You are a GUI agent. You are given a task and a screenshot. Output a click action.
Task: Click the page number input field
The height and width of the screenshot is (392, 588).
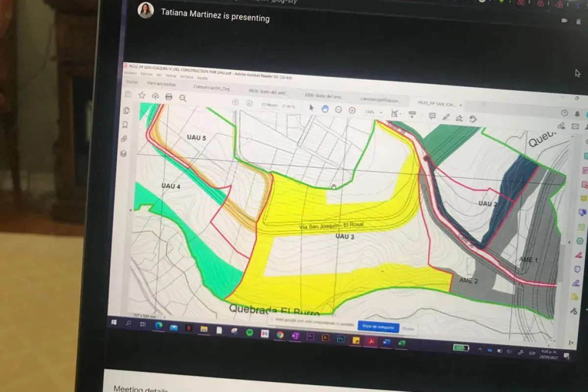269,105
